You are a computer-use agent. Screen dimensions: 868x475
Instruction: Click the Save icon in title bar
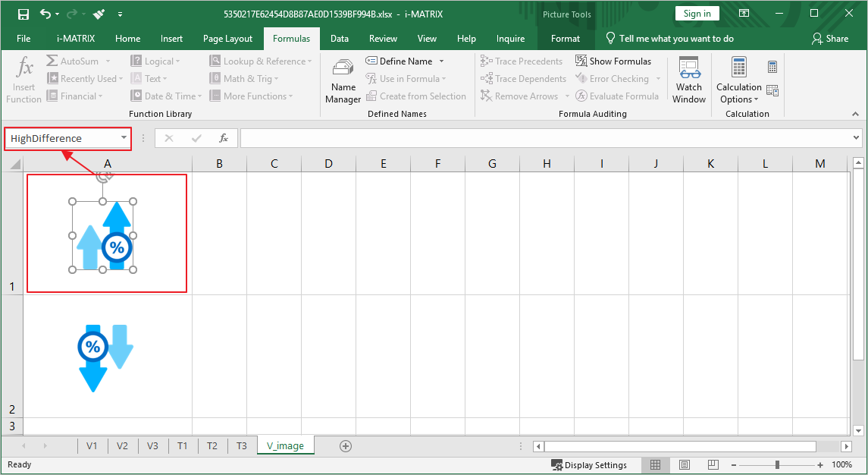(x=23, y=14)
